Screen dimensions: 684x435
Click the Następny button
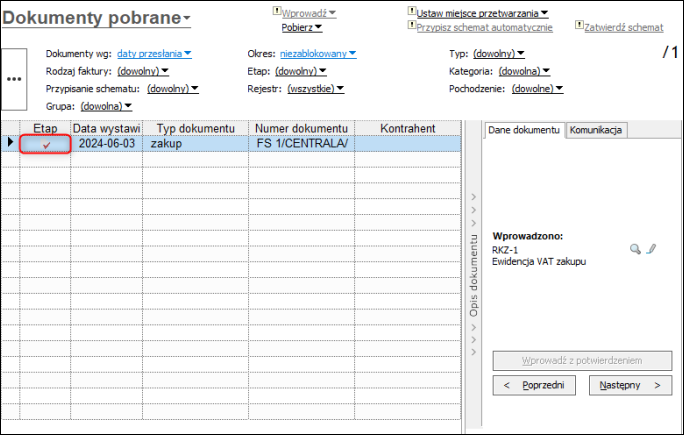click(x=630, y=385)
